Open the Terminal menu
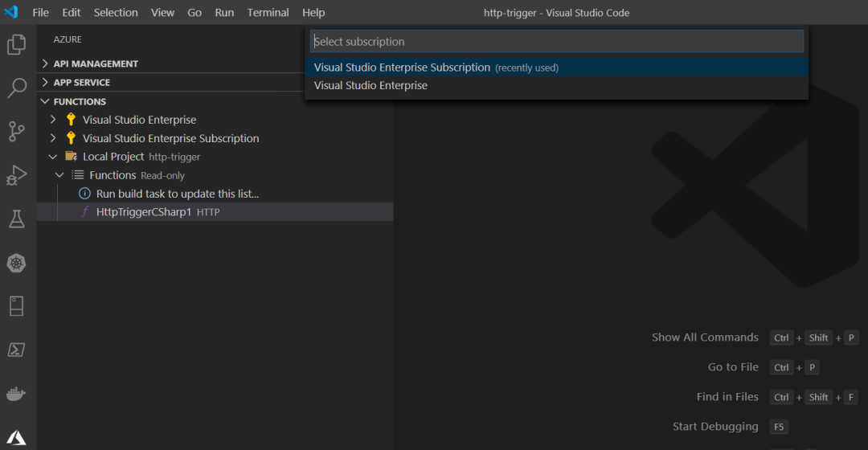Screen dimensions: 868x450 (x=268, y=12)
